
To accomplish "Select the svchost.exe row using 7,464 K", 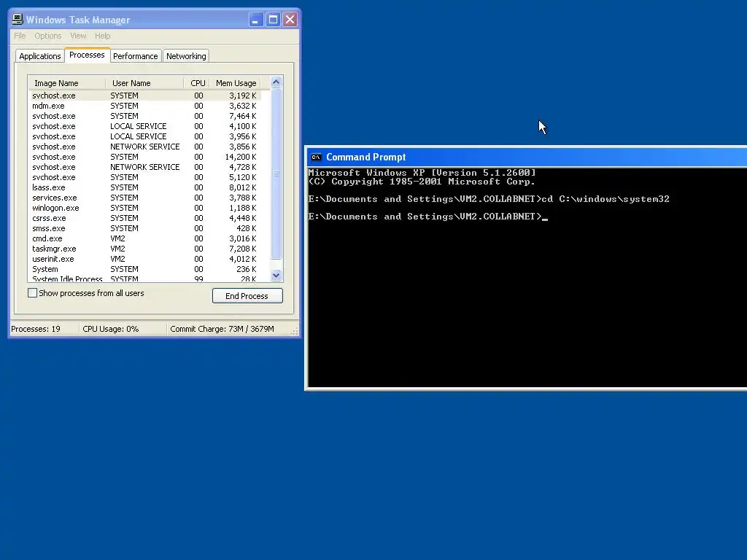I will pos(145,116).
